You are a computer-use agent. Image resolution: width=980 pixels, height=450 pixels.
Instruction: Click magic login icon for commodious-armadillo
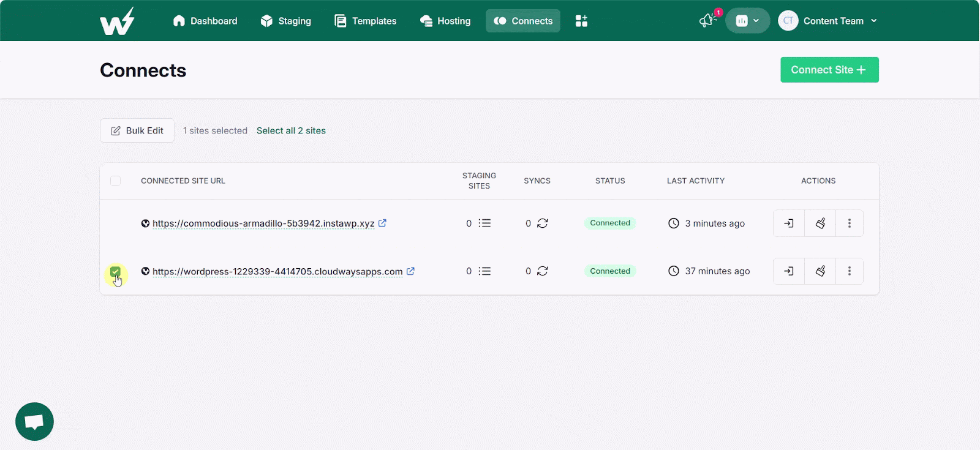[789, 223]
